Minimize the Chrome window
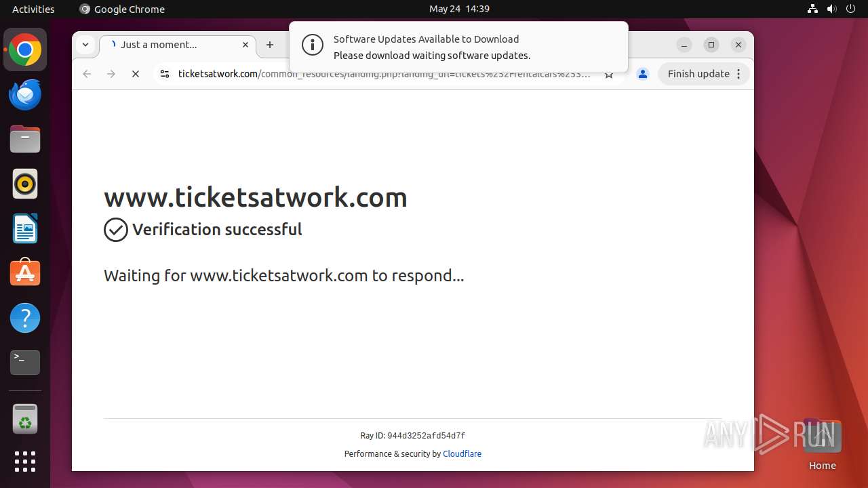The height and width of the screenshot is (488, 868). pyautogui.click(x=684, y=45)
